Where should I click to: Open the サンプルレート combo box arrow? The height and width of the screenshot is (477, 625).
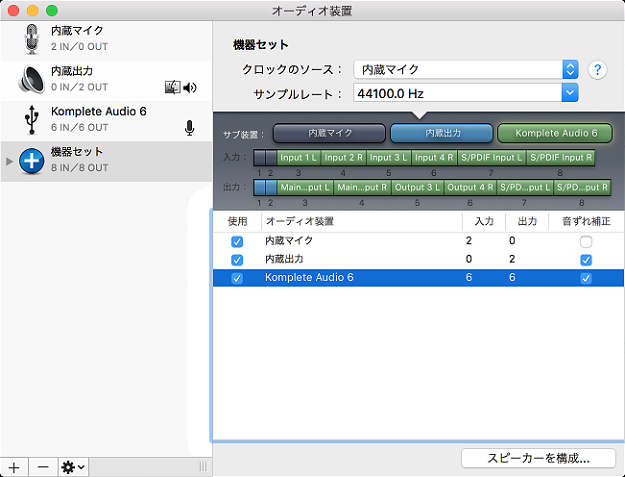[x=570, y=93]
